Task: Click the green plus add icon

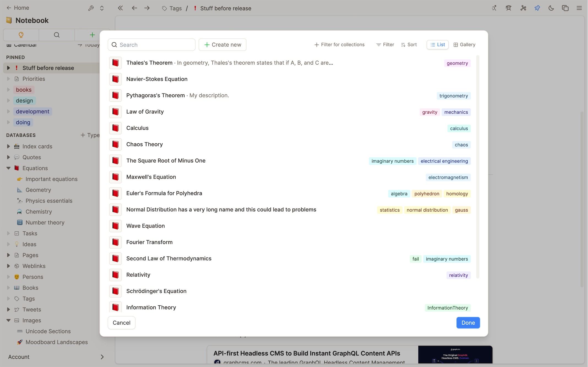Action: [92, 35]
